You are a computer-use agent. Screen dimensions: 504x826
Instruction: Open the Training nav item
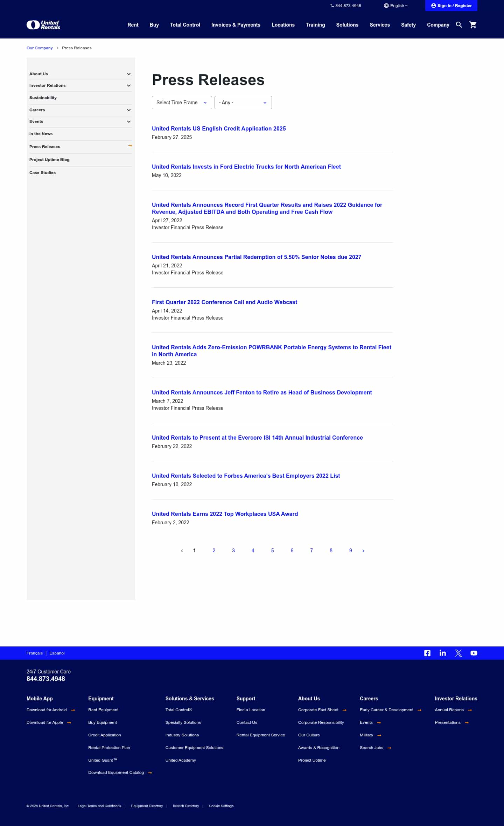click(x=315, y=25)
